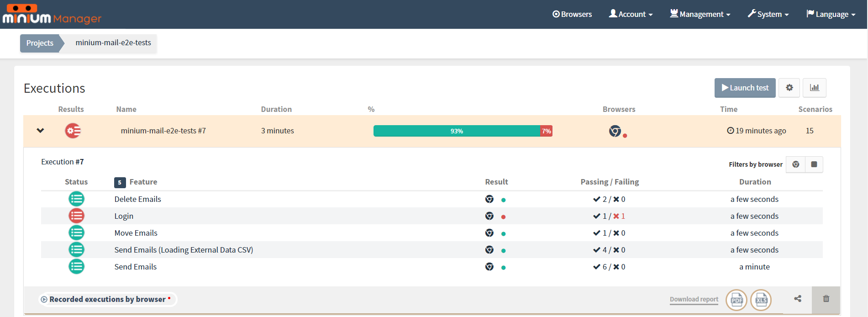The width and height of the screenshot is (868, 317).
Task: Collapse execution #7 row chevron
Action: (x=41, y=131)
